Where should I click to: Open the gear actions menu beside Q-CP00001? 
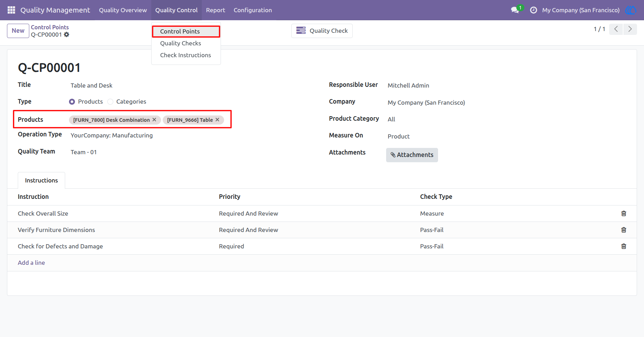click(67, 35)
